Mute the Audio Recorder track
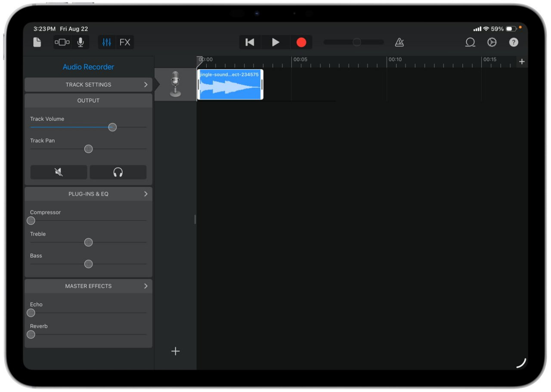The height and width of the screenshot is (392, 551). click(59, 172)
